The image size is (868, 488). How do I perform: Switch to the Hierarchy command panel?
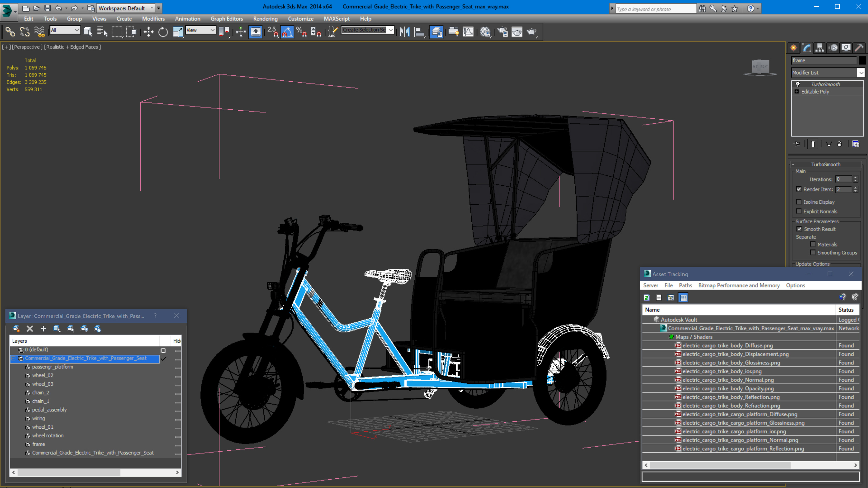coord(820,48)
